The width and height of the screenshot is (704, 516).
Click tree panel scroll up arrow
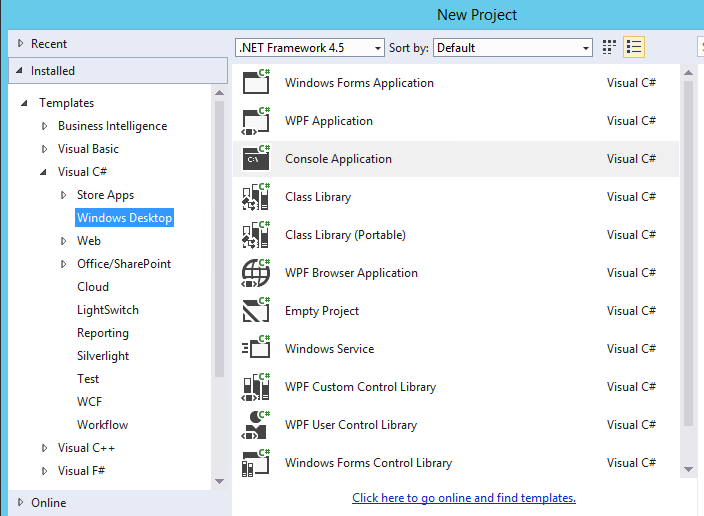(220, 93)
